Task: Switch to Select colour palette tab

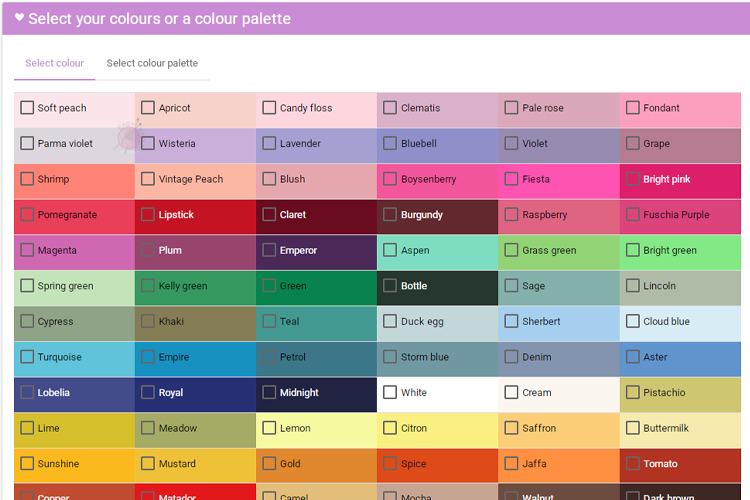Action: [152, 63]
